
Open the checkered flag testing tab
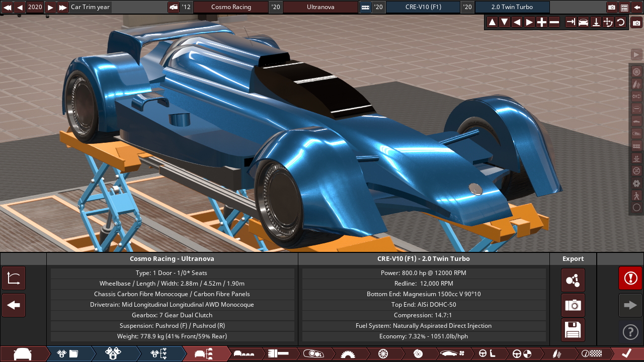[592, 353]
